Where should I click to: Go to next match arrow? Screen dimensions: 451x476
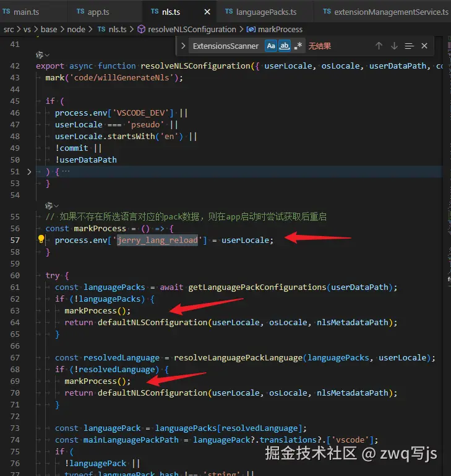point(394,46)
